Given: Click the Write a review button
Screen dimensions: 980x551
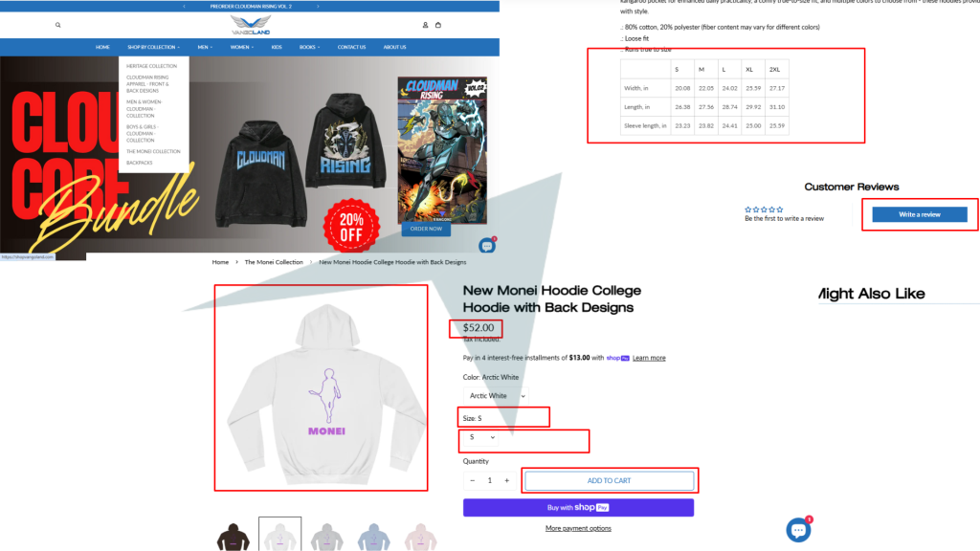Looking at the screenshot, I should tap(920, 214).
